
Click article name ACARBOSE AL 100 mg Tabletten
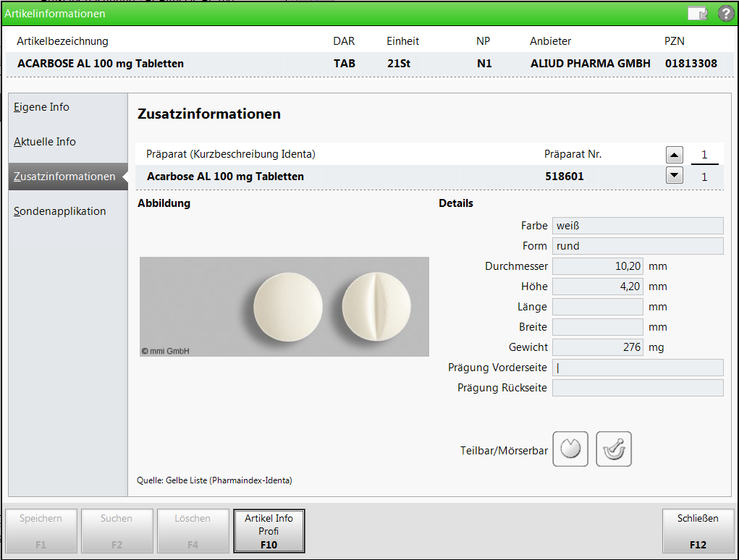[x=101, y=64]
